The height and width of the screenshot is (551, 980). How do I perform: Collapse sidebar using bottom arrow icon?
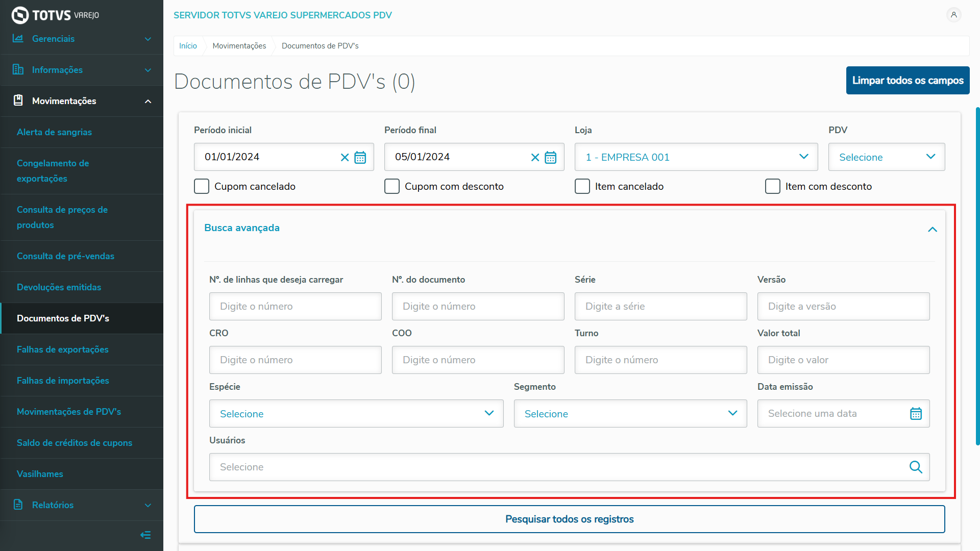[x=145, y=535]
